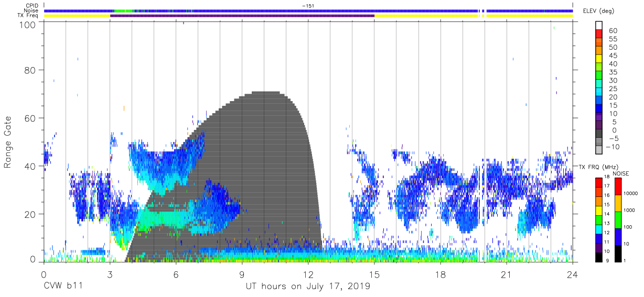Screen dimensions: 644x297
Task: Pick NOISE colorbar segment between 10 and 100
Action: click(618, 237)
